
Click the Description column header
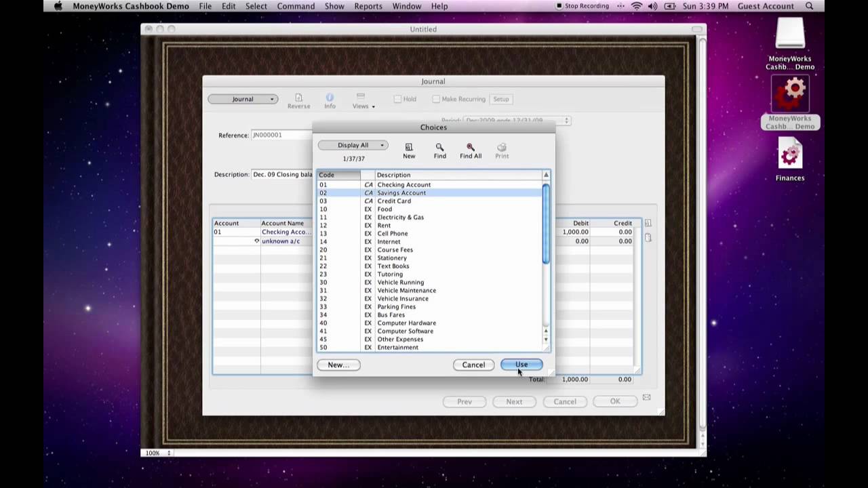(x=458, y=175)
